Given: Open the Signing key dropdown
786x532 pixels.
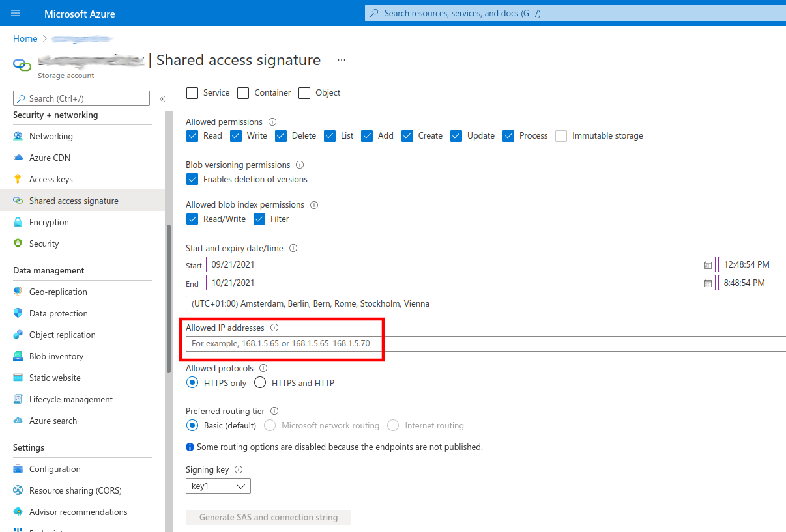Looking at the screenshot, I should click(x=218, y=485).
